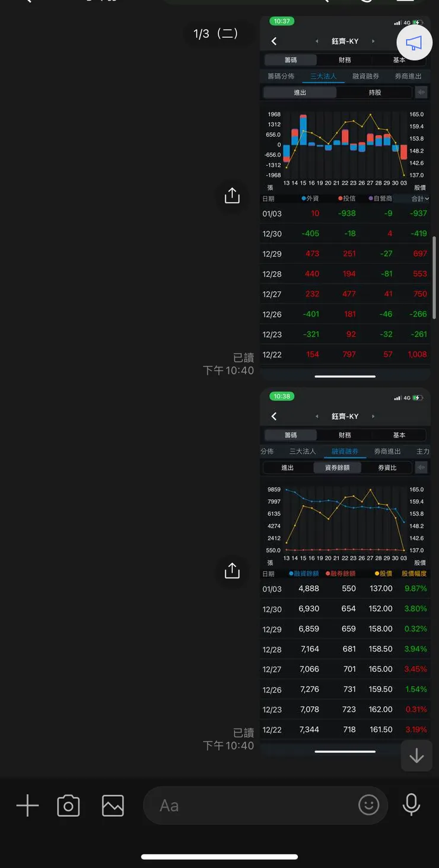Click the 財務 tab in the 10:37 screenshot

[x=345, y=60]
